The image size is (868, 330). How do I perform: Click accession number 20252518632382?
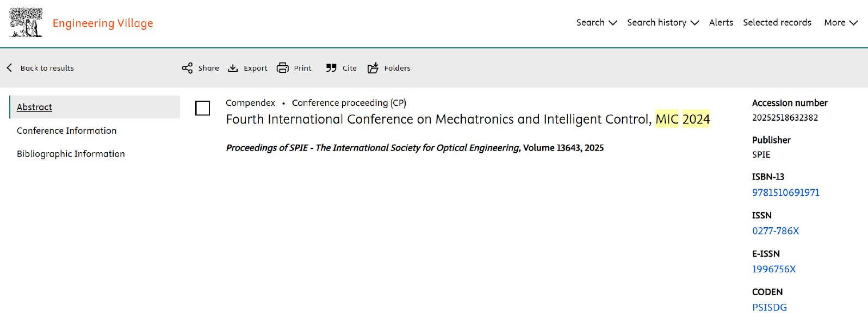click(785, 117)
